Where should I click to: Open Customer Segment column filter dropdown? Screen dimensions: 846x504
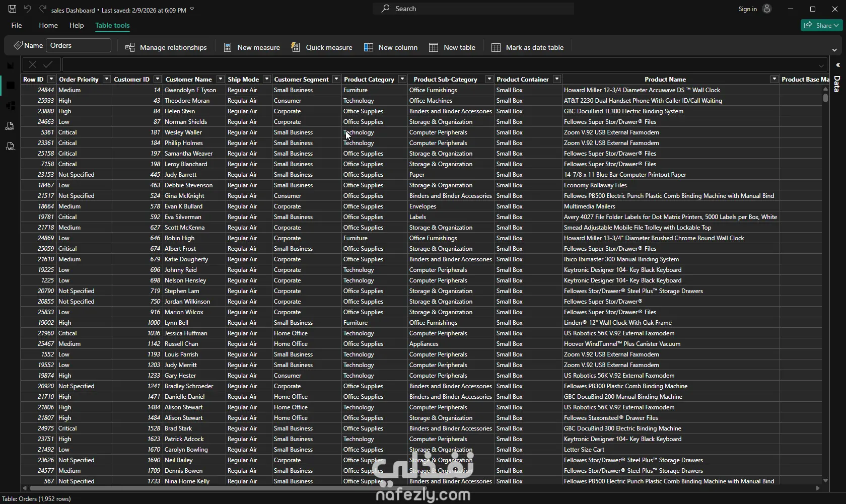point(336,79)
